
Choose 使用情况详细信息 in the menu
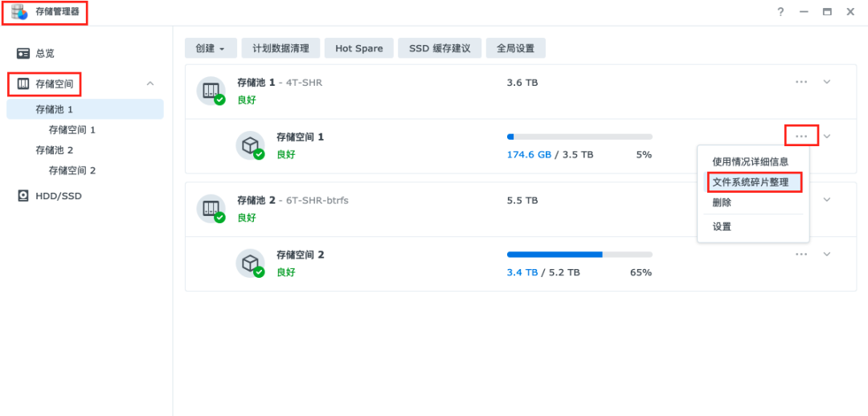(751, 161)
